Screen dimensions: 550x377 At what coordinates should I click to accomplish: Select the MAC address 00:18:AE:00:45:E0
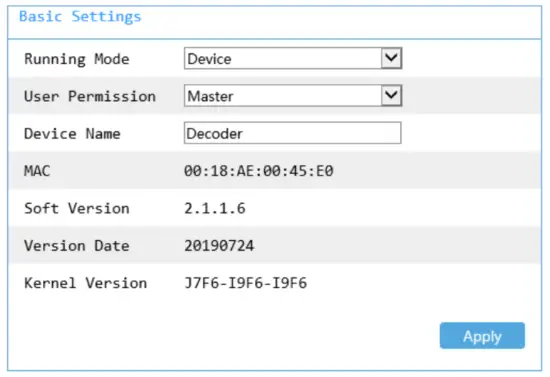coord(259,171)
